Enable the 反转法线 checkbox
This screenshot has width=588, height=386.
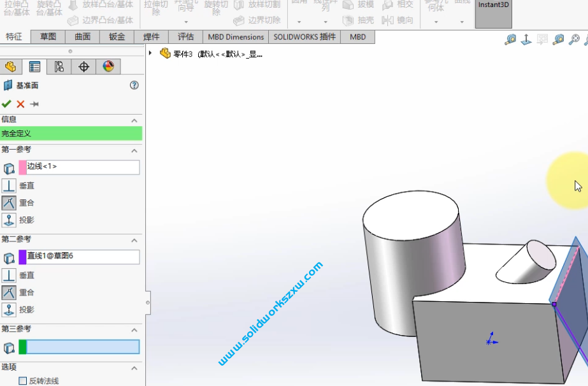(x=23, y=381)
